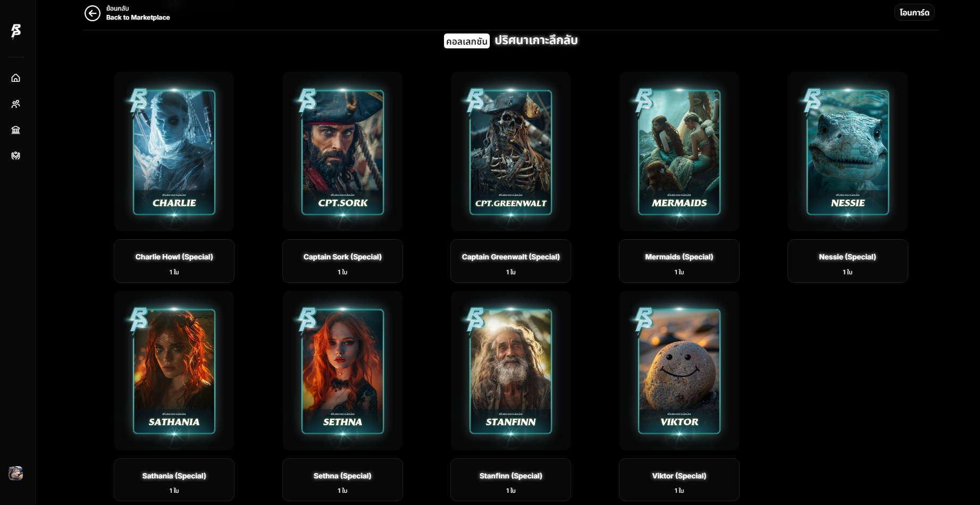Open the community people icon in sidebar
980x505 pixels.
coord(16,104)
